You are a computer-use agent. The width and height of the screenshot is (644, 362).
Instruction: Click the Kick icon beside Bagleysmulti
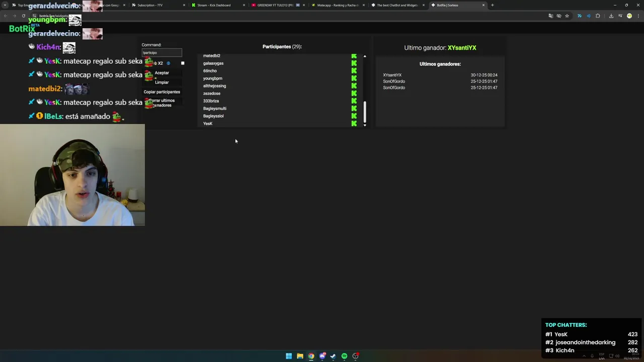[x=354, y=109]
